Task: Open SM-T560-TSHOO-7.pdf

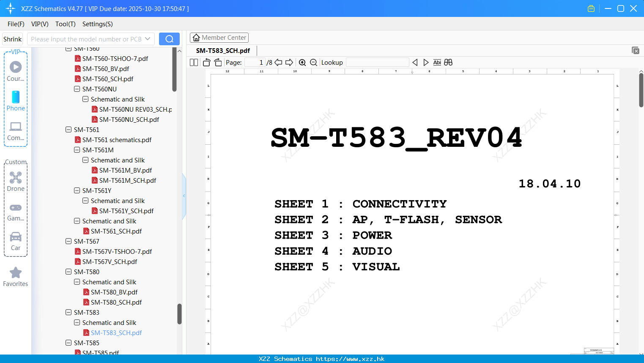Action: (115, 58)
